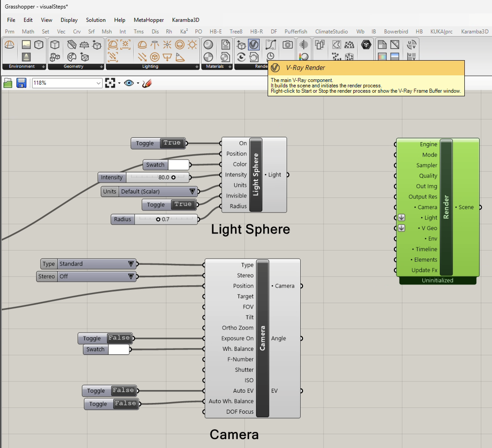Click the save file floppy icon

tap(21, 83)
